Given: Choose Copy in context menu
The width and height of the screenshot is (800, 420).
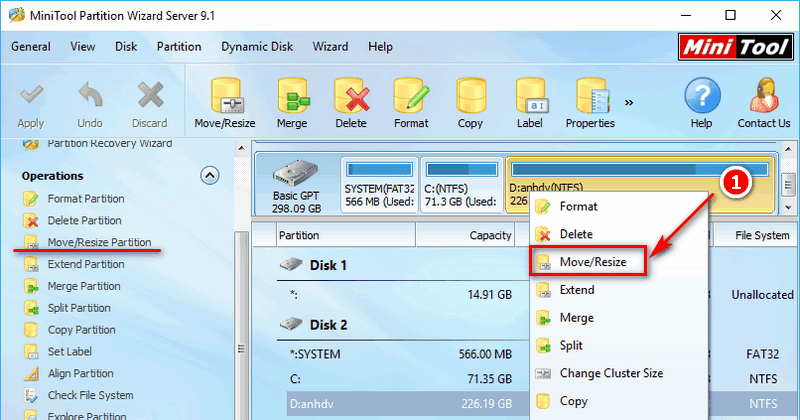Looking at the screenshot, I should [619, 401].
